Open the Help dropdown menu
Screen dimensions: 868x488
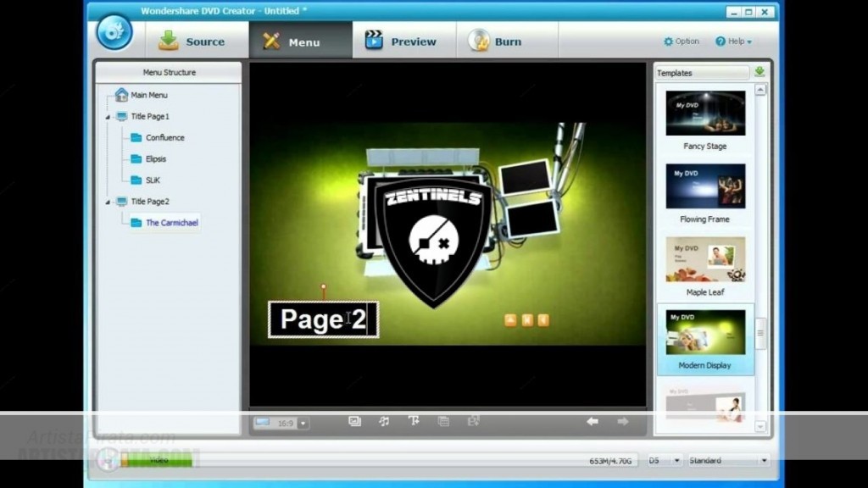click(x=733, y=42)
